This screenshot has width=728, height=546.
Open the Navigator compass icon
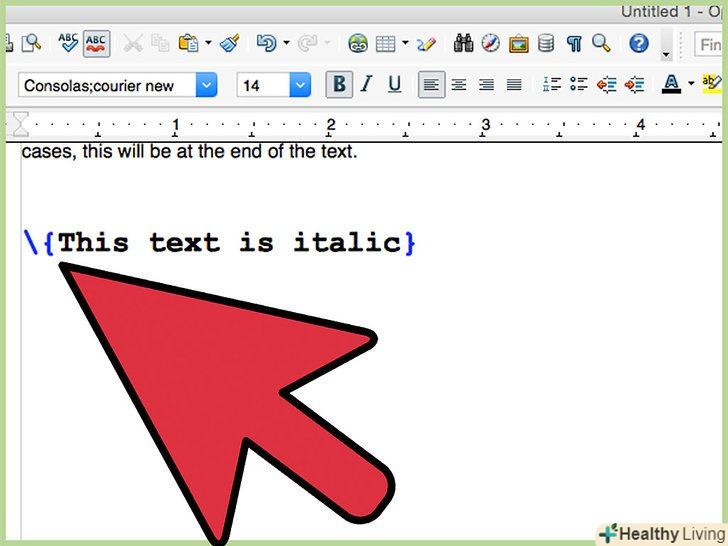pyautogui.click(x=490, y=43)
